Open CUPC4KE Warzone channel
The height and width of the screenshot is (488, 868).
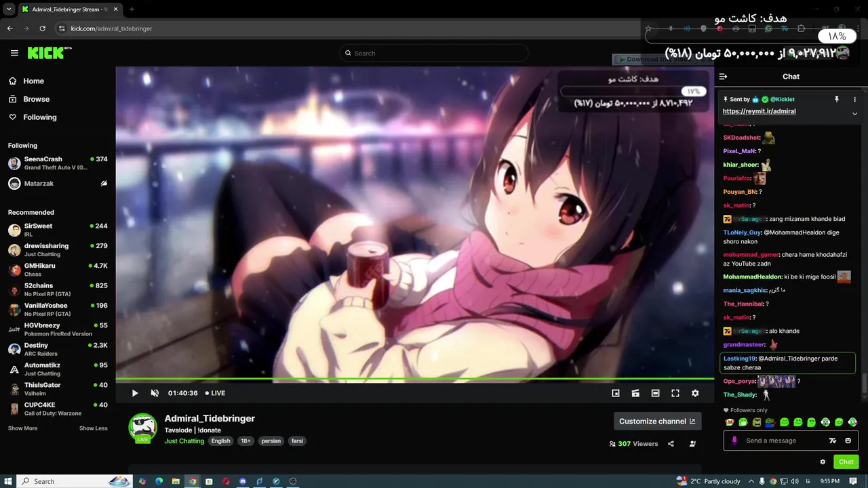pyautogui.click(x=58, y=409)
